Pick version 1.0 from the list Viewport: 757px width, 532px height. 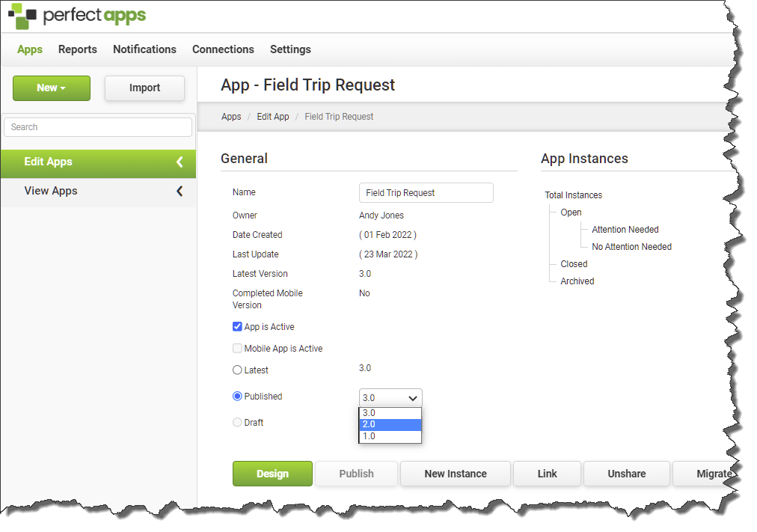click(390, 436)
